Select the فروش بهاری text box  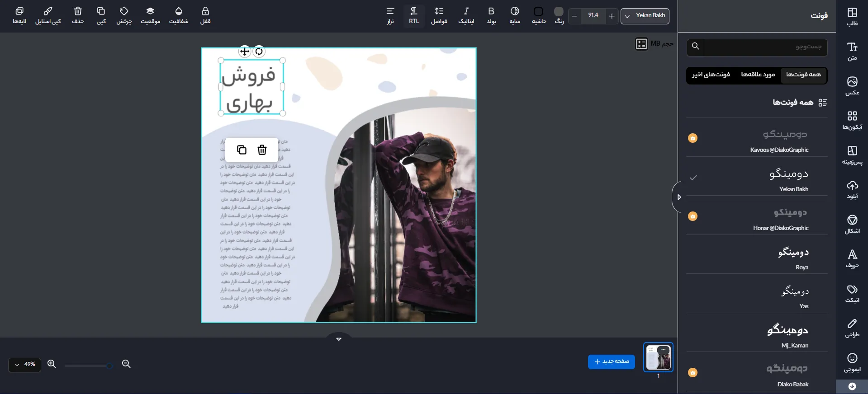(251, 87)
